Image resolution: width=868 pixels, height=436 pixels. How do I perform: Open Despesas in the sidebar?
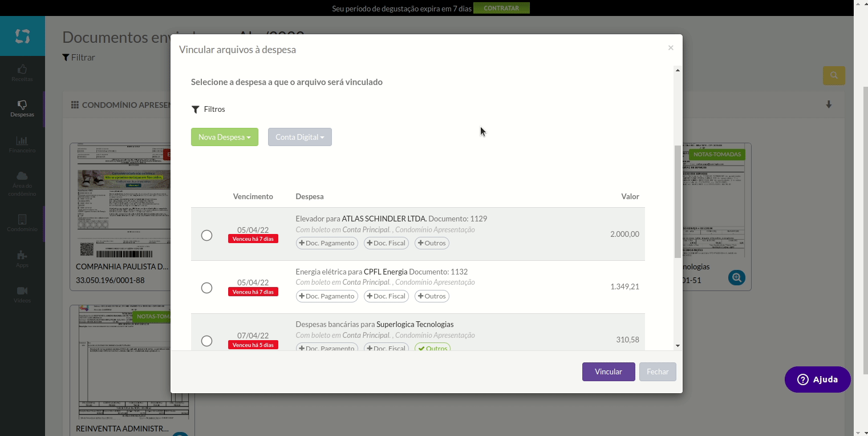coord(22,108)
